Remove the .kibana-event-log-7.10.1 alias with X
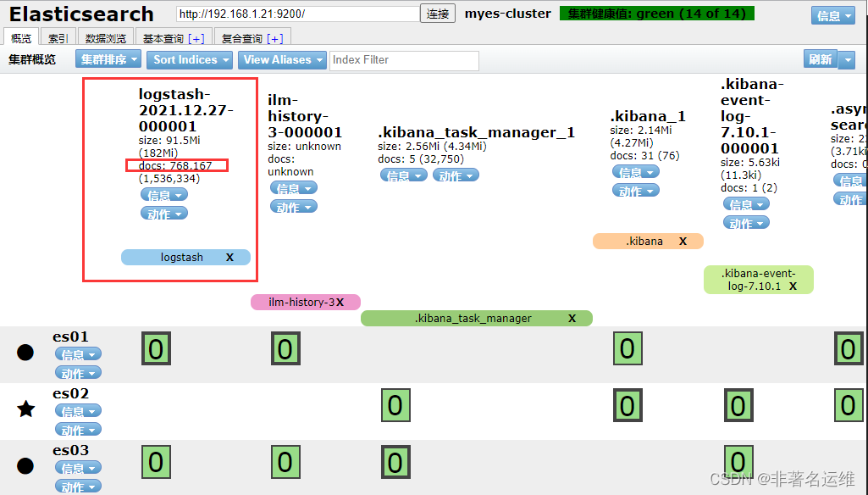Screen dimensions: 868x495 pyautogui.click(x=793, y=286)
